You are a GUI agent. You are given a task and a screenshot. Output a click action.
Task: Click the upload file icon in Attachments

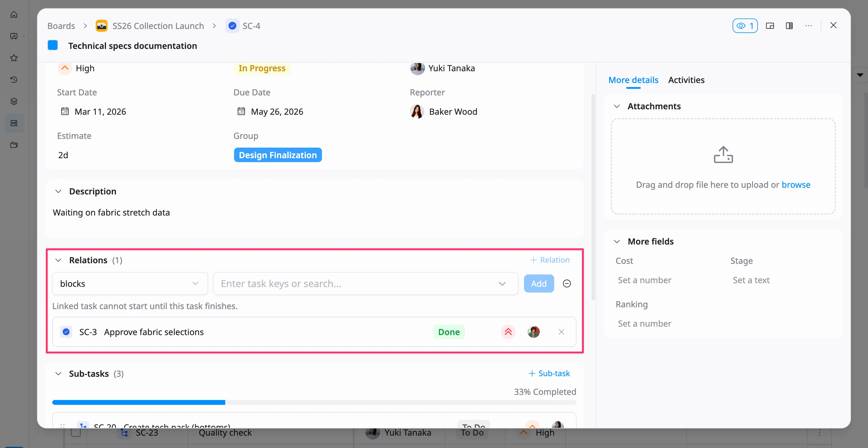[723, 155]
